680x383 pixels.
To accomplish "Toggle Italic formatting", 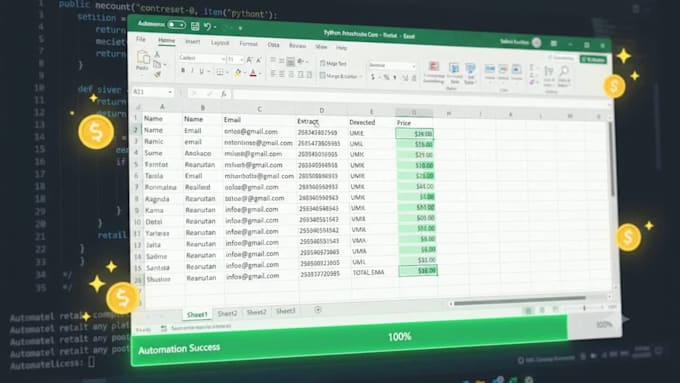I will point(192,71).
